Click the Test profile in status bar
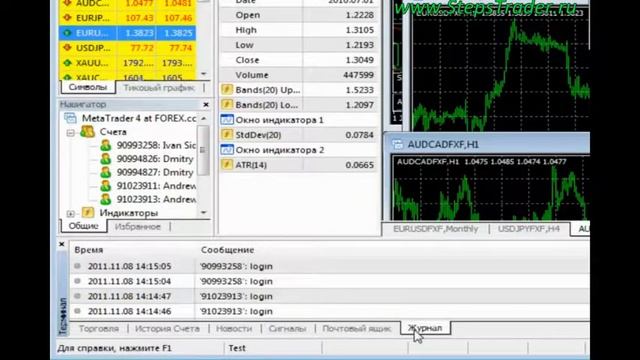This screenshot has width=640, height=360. [x=237, y=348]
